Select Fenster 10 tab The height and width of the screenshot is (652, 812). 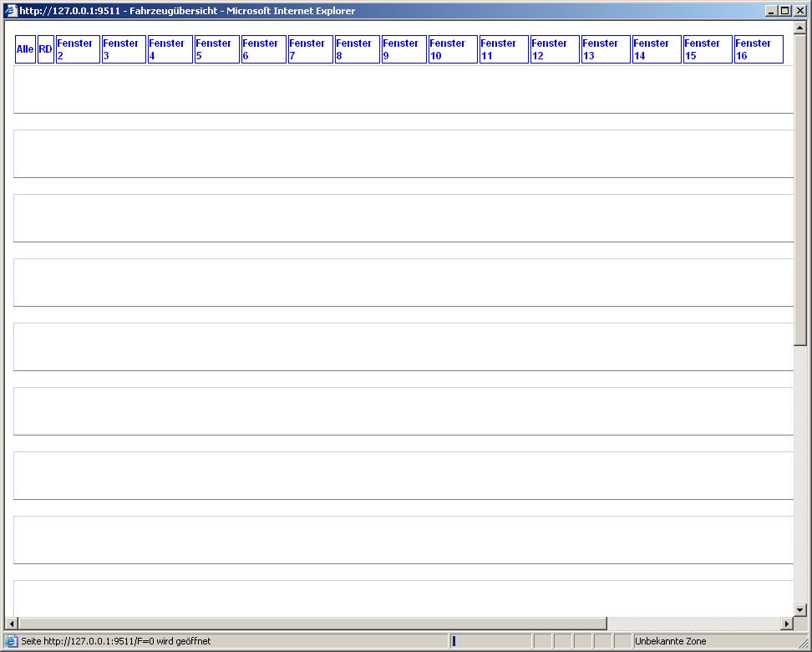point(448,49)
